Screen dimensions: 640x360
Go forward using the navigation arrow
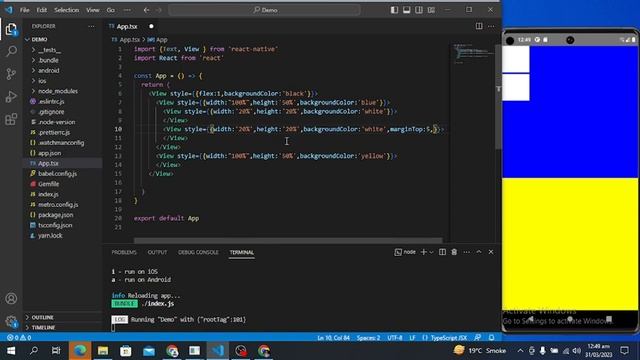[x=159, y=10]
